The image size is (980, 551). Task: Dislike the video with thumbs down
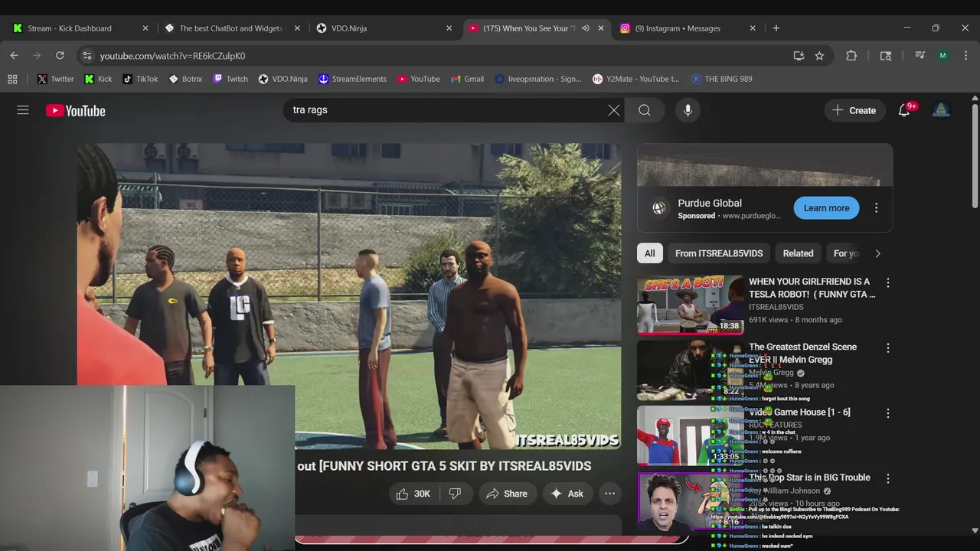point(455,494)
